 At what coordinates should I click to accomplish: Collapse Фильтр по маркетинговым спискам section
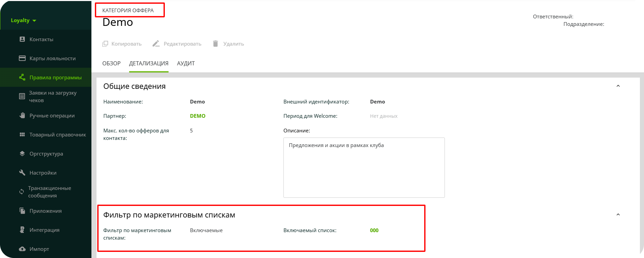pyautogui.click(x=618, y=215)
